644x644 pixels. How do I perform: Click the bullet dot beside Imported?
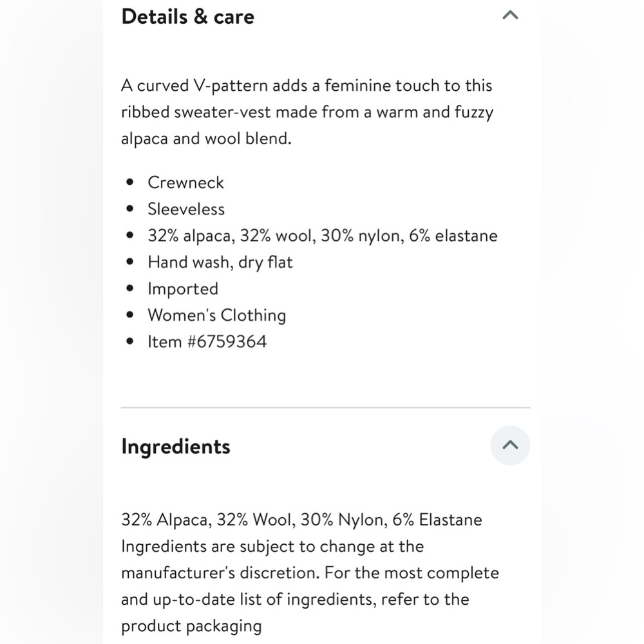click(130, 289)
